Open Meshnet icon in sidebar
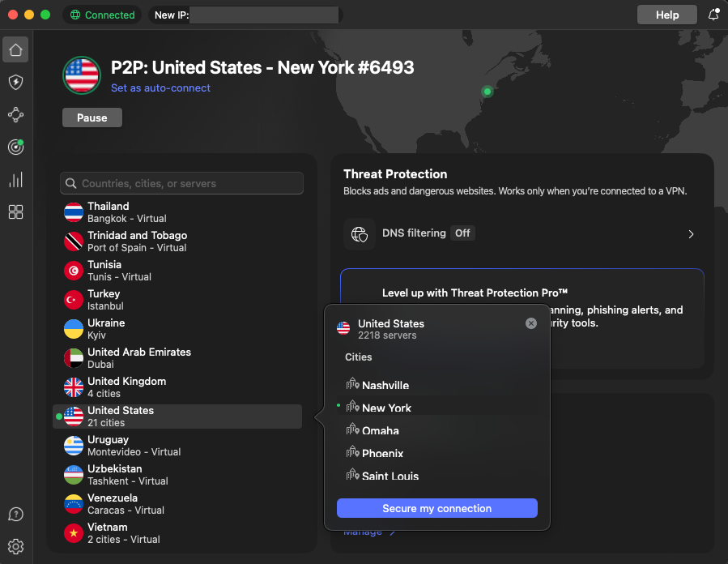 (15, 115)
